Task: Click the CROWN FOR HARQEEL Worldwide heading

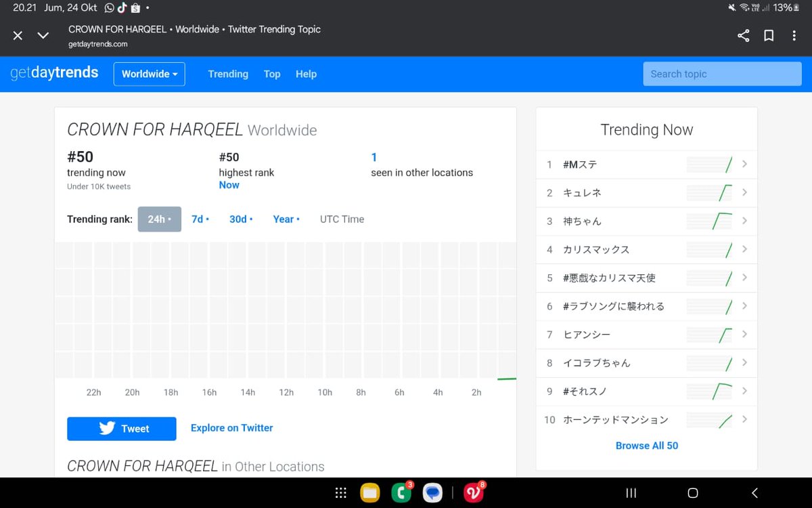Action: [x=192, y=130]
